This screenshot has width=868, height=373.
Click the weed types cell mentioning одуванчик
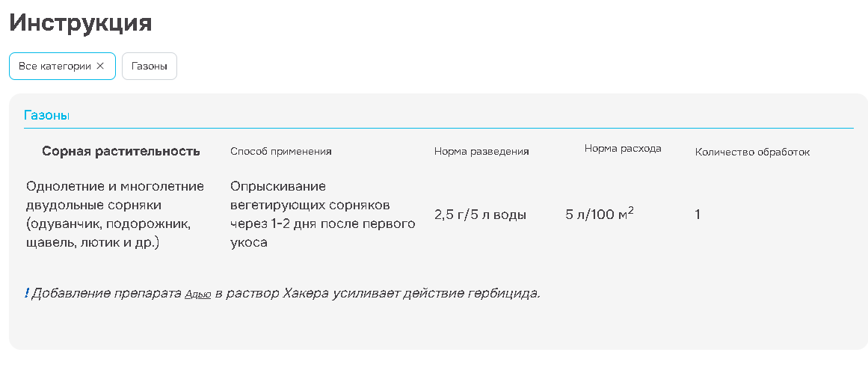pos(114,215)
